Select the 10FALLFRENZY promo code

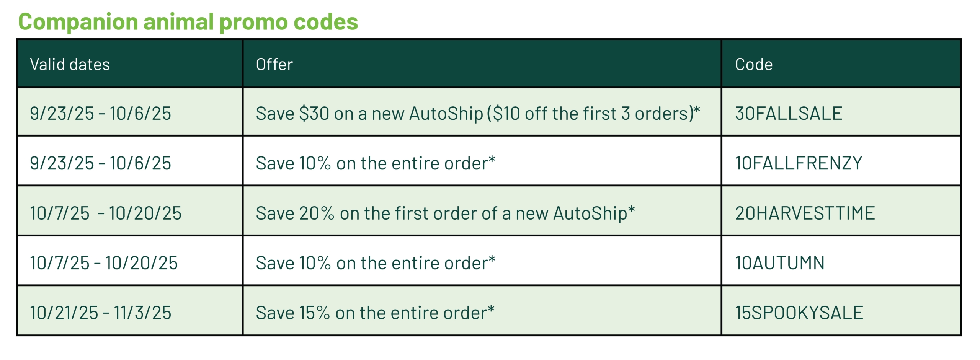[x=799, y=163]
